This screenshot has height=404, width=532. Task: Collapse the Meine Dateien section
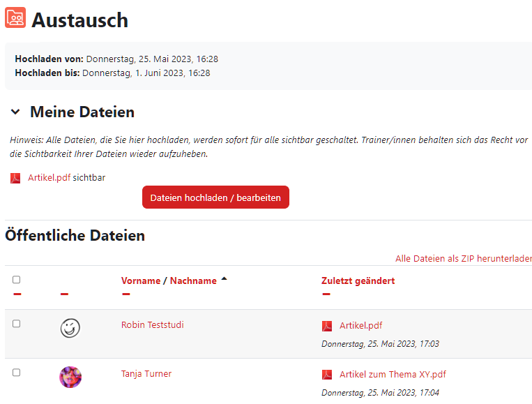15,112
